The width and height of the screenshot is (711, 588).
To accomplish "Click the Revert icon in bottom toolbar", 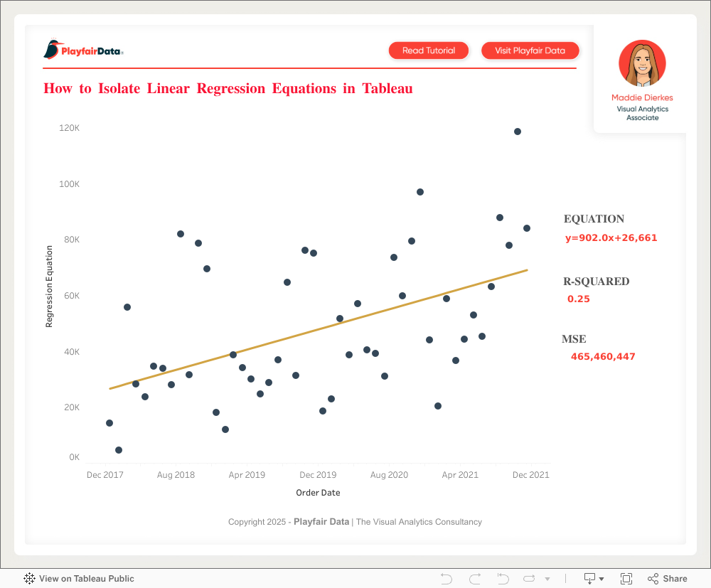I will pyautogui.click(x=503, y=579).
